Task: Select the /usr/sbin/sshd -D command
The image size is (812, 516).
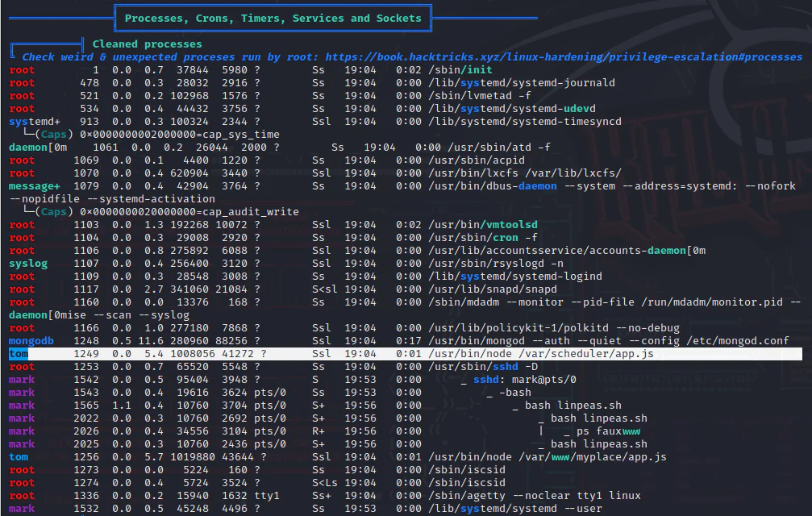Action: (483, 367)
